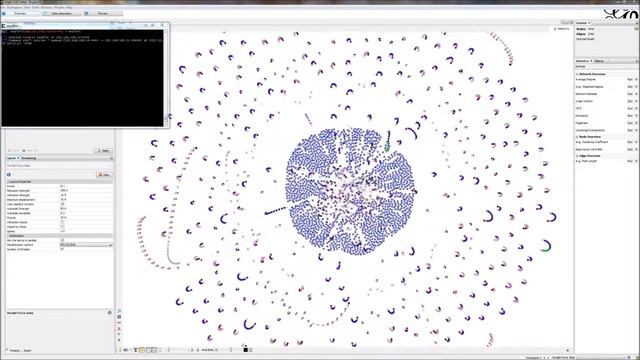This screenshot has width=640, height=360.
Task: Open the layout algorithm dropdown
Action: (x=60, y=166)
